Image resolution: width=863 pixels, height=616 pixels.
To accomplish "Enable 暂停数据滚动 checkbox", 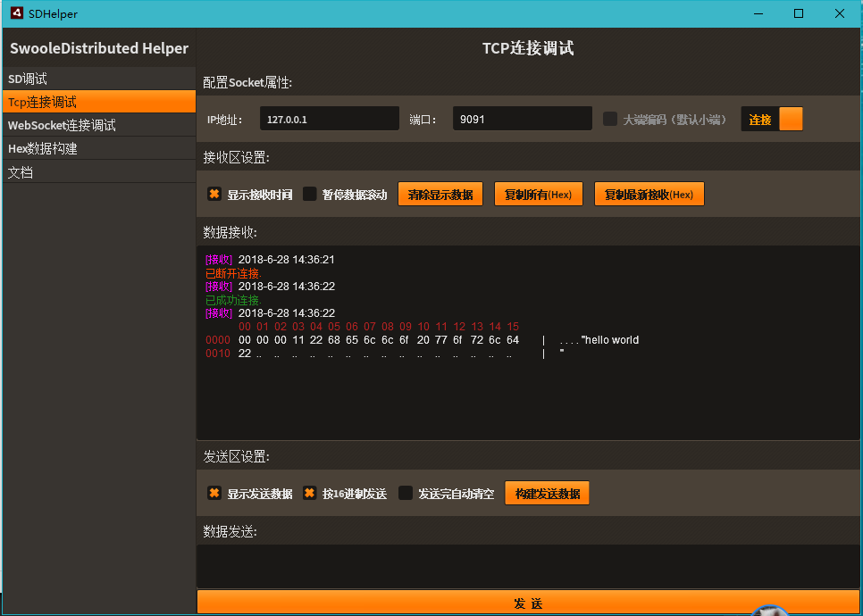I will (x=310, y=194).
